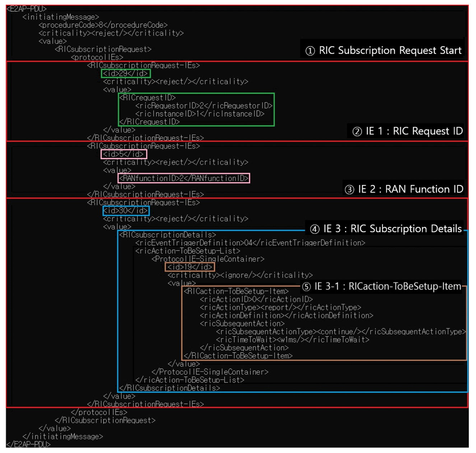Screen dimensions: 476x453
Task: Select the IE 2 RAN Function ID label
Action: [404, 189]
